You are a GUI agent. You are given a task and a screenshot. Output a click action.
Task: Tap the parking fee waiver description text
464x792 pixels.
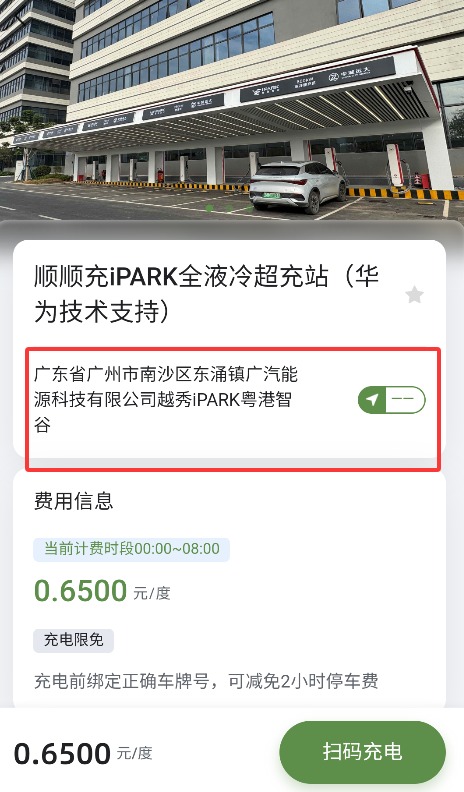206,681
